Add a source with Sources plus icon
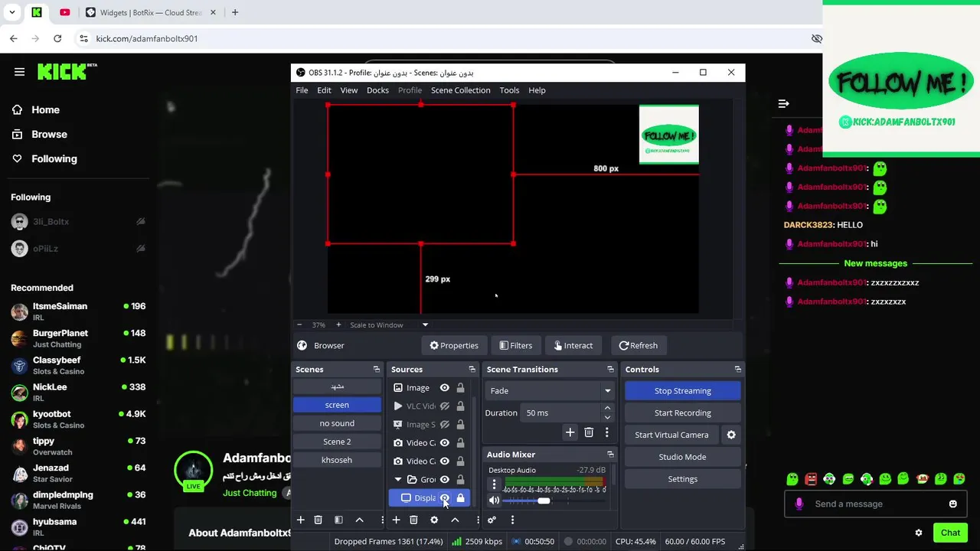Screen dimensions: 980x551 tap(396, 520)
